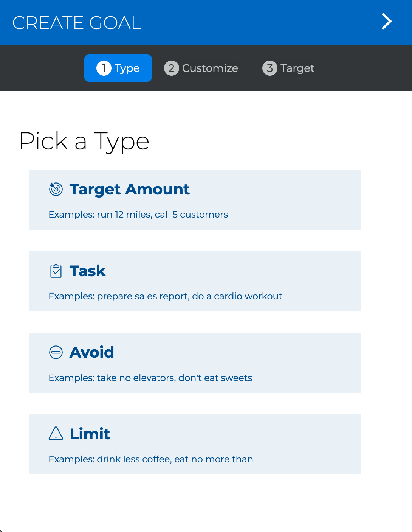Click the active Type step tab
412x532 pixels.
(x=118, y=68)
